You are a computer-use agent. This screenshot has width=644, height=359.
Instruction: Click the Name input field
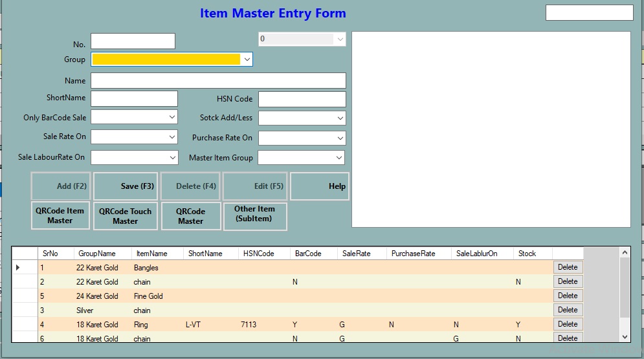[x=218, y=80]
